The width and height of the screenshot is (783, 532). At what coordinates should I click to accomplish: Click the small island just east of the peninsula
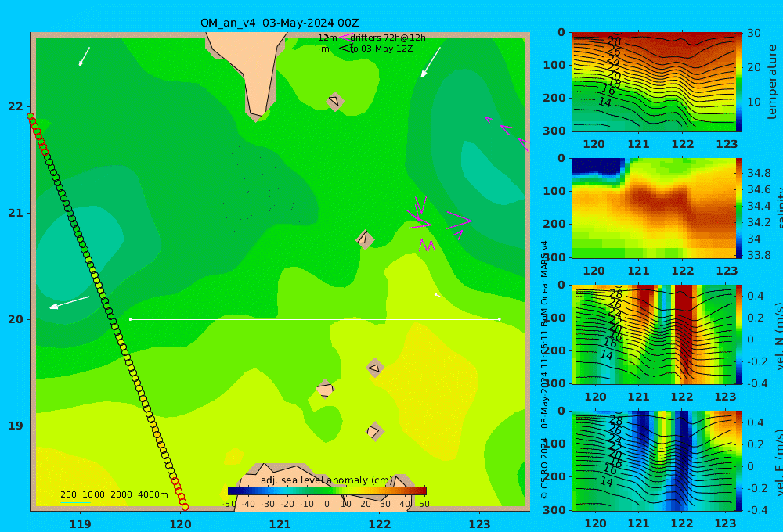pos(335,101)
